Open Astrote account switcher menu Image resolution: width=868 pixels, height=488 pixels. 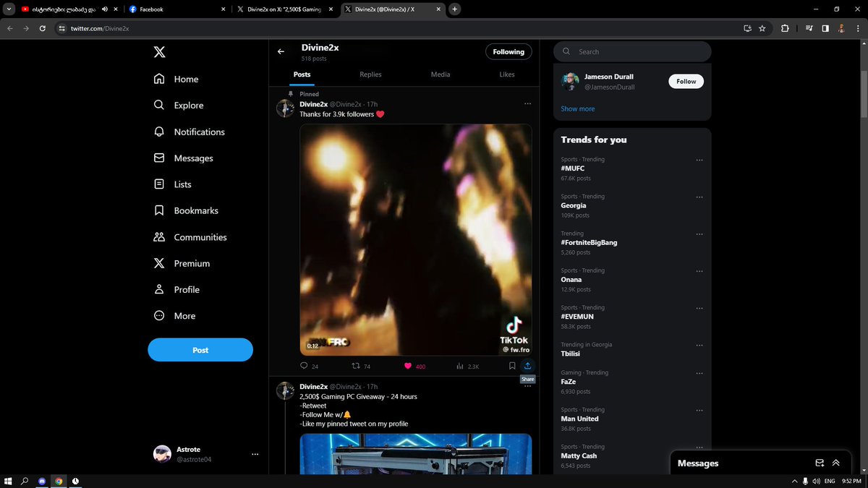pos(207,454)
